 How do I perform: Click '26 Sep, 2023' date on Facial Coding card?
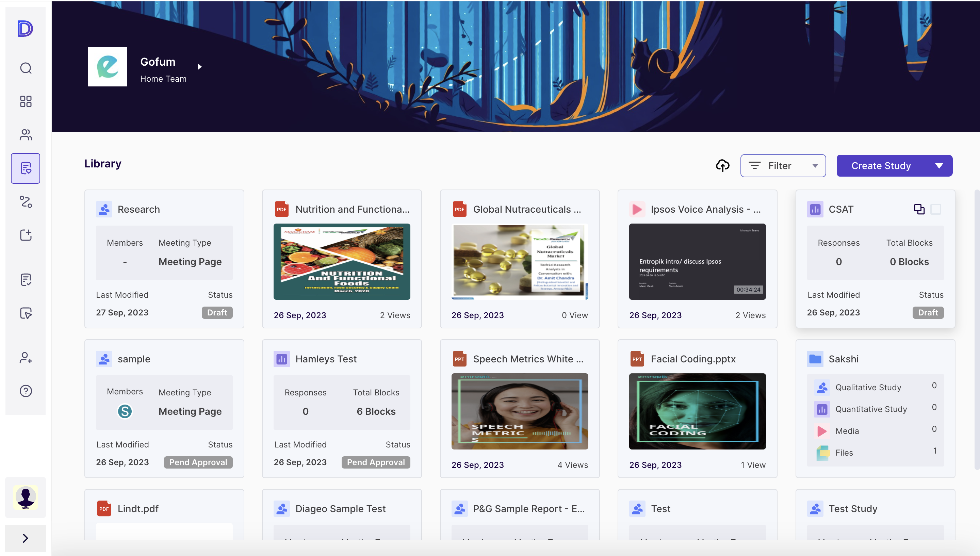pos(655,465)
